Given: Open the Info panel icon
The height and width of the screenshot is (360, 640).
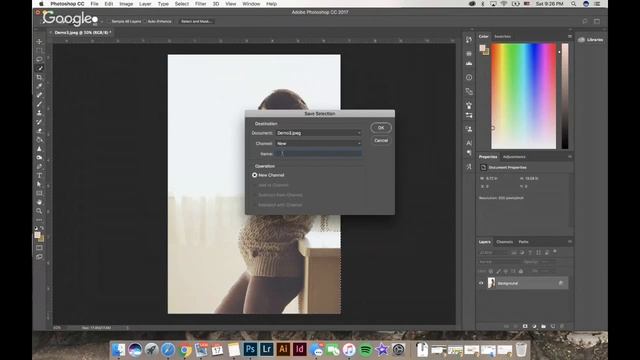Looking at the screenshot, I should [x=469, y=77].
